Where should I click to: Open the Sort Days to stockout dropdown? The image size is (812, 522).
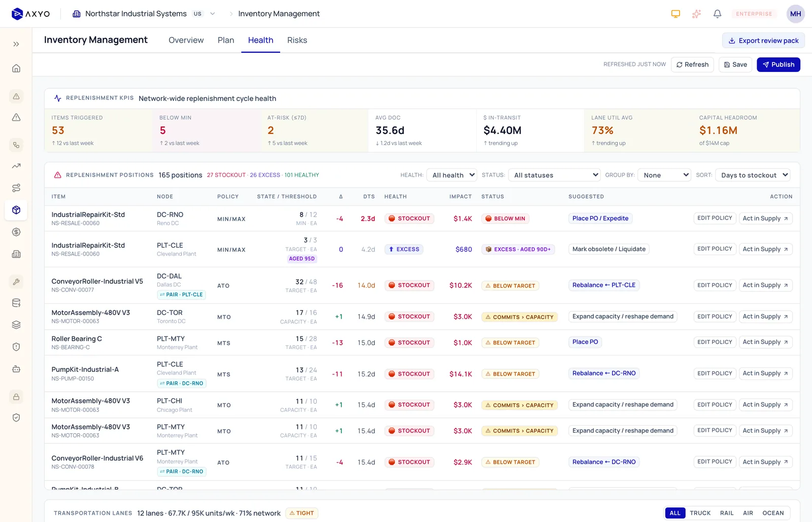[x=753, y=175]
